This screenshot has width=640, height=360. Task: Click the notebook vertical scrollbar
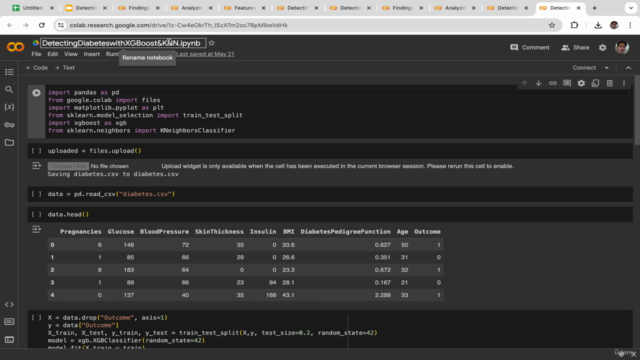click(637, 110)
